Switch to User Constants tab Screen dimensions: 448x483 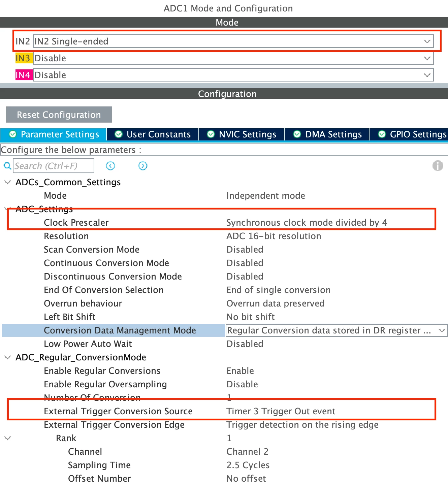click(153, 134)
